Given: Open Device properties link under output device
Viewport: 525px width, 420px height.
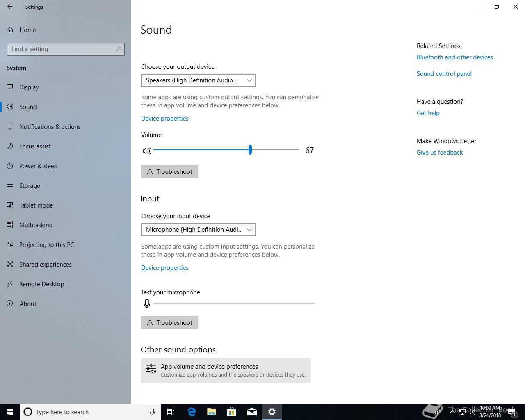Looking at the screenshot, I should 165,119.
